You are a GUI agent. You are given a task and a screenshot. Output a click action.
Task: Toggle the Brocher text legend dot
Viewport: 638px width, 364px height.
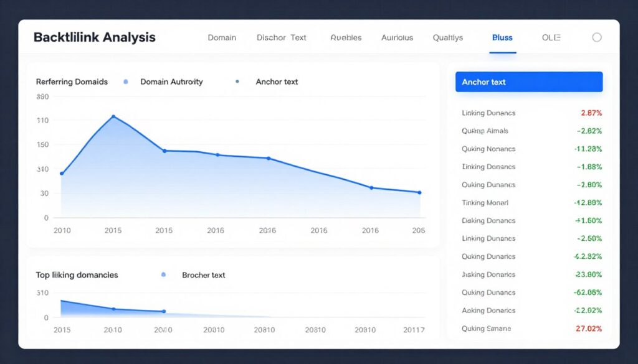click(x=164, y=274)
